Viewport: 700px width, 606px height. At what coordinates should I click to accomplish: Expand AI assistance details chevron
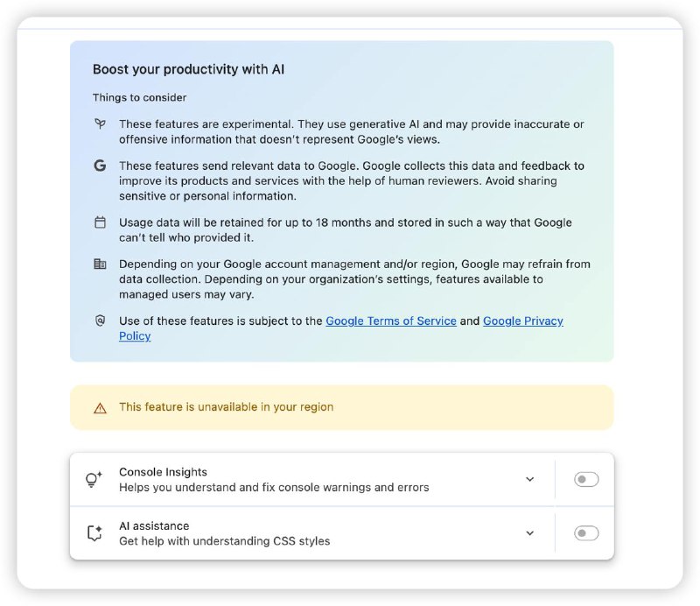(530, 532)
